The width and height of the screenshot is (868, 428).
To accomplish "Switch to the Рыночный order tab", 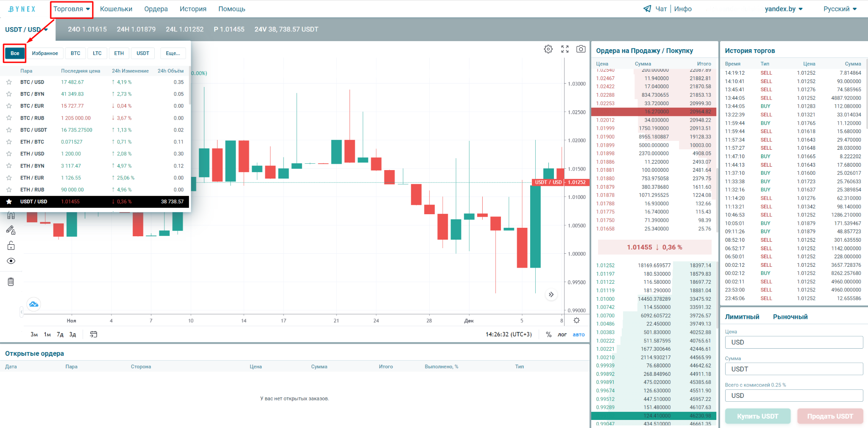I will (x=790, y=316).
